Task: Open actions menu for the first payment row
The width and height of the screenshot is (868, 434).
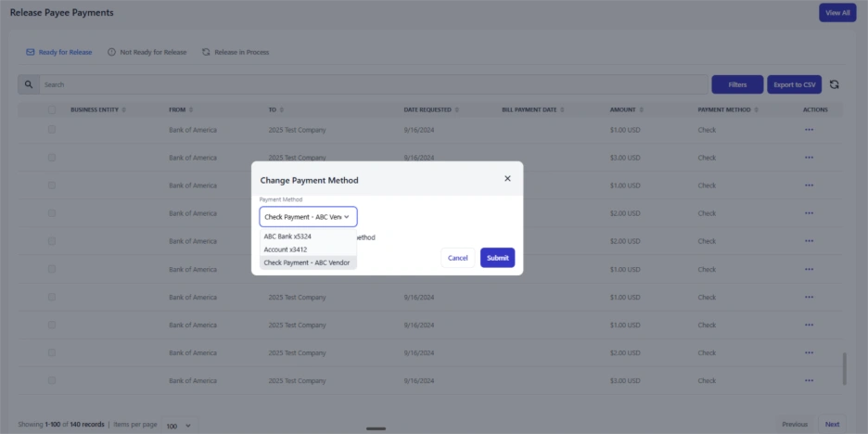Action: click(x=809, y=130)
